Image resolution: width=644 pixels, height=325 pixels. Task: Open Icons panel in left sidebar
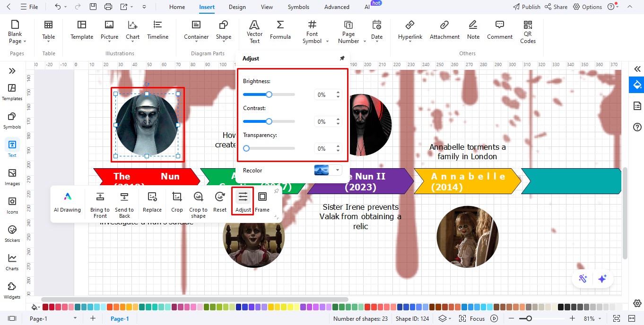pyautogui.click(x=12, y=205)
